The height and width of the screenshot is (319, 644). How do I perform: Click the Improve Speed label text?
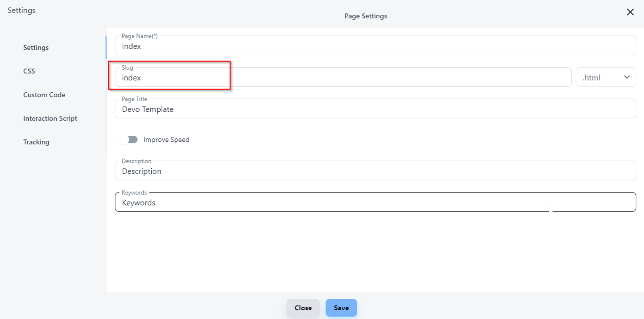tap(166, 140)
